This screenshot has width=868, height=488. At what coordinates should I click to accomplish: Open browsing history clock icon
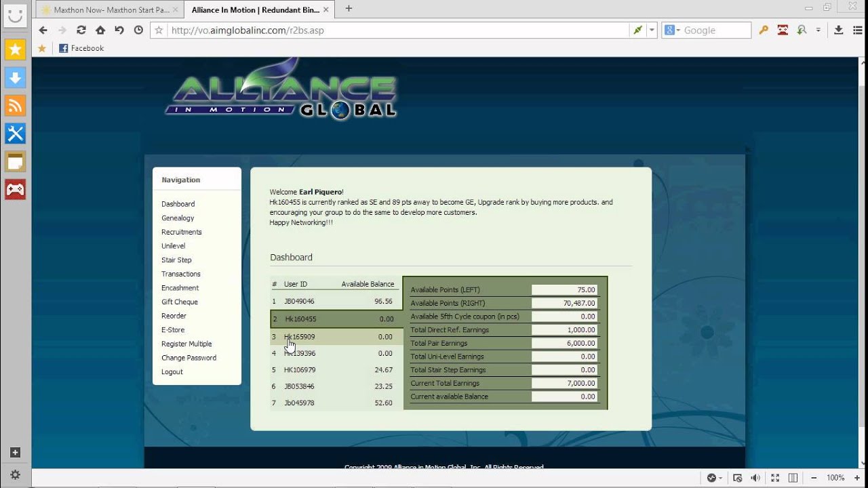138,30
